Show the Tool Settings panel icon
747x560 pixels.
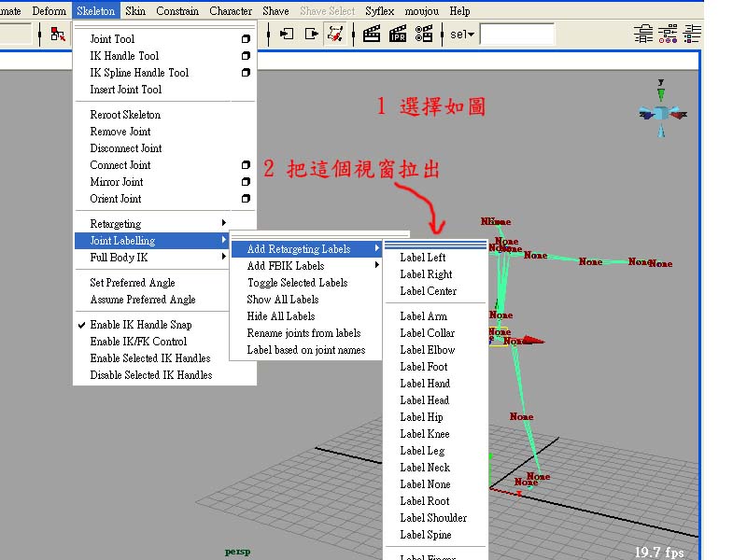[668, 34]
